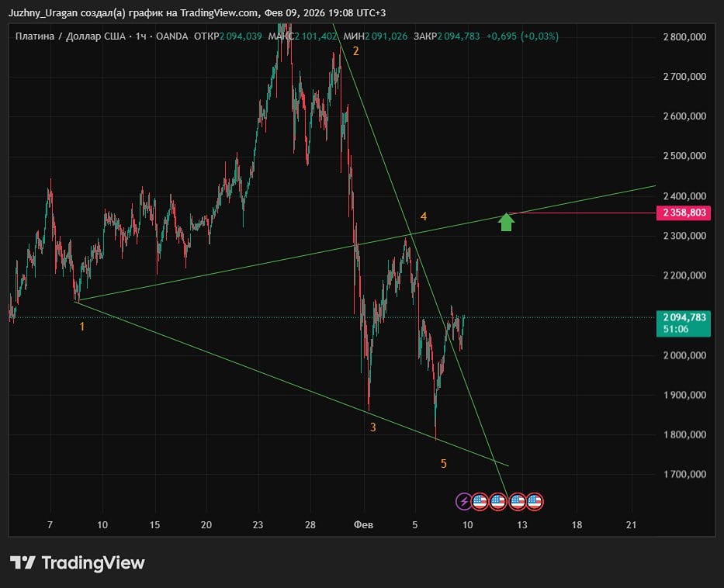Click the 18 date label on time axis
Viewport: 724px width, 588px height.
577,524
